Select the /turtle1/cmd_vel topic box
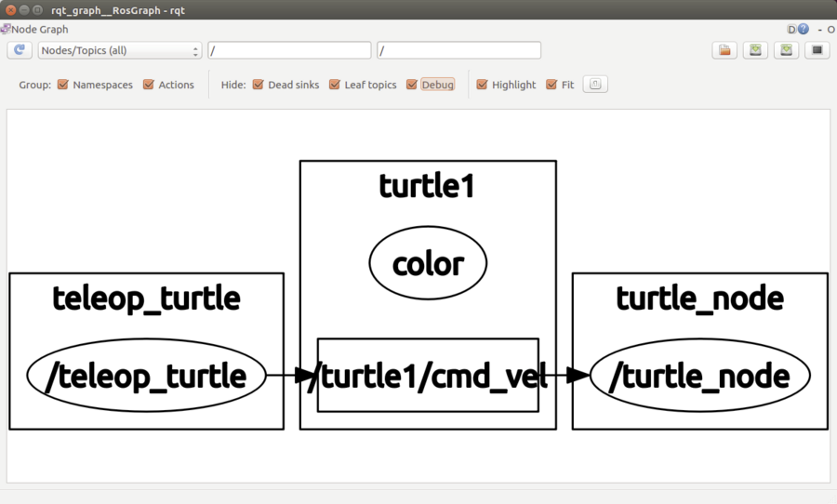This screenshot has height=504, width=837. (x=428, y=376)
